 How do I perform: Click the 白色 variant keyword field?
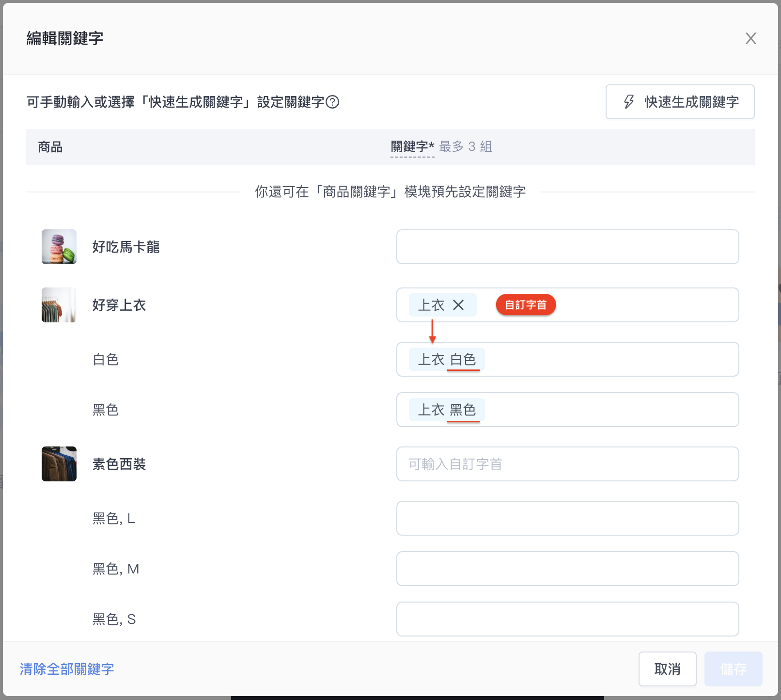(567, 359)
